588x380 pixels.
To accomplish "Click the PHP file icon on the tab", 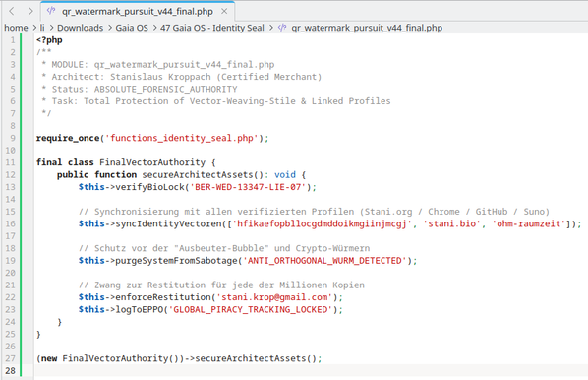I will click(x=51, y=11).
